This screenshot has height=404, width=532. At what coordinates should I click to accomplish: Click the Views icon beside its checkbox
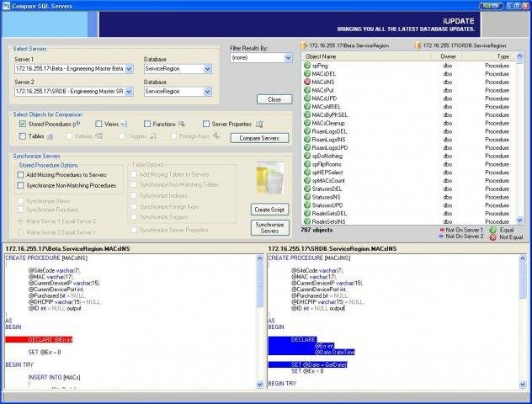[124, 125]
